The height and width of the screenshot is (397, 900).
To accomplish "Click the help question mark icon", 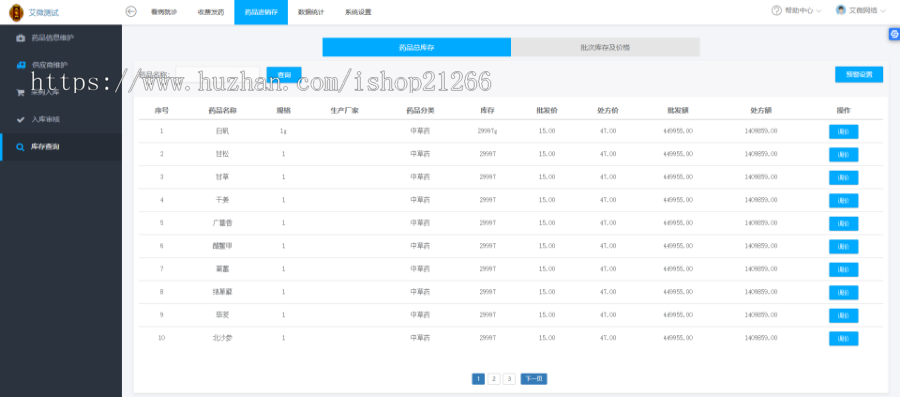I will click(777, 10).
